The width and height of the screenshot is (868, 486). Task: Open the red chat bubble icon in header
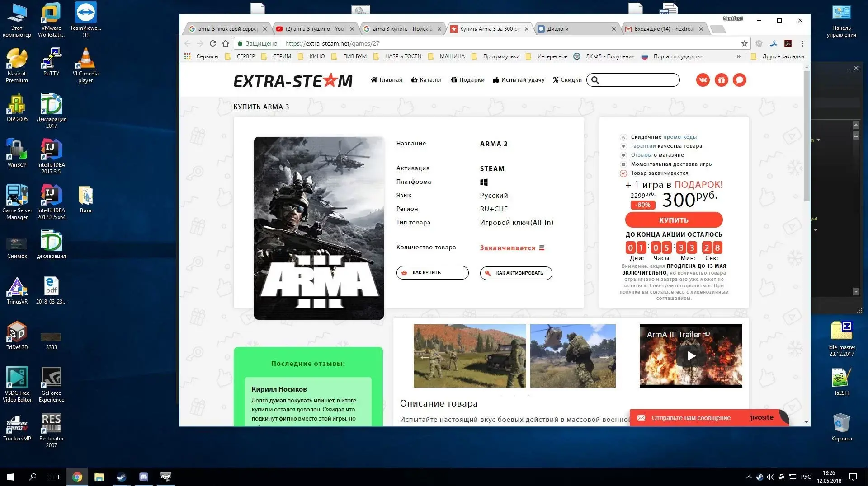tap(739, 80)
